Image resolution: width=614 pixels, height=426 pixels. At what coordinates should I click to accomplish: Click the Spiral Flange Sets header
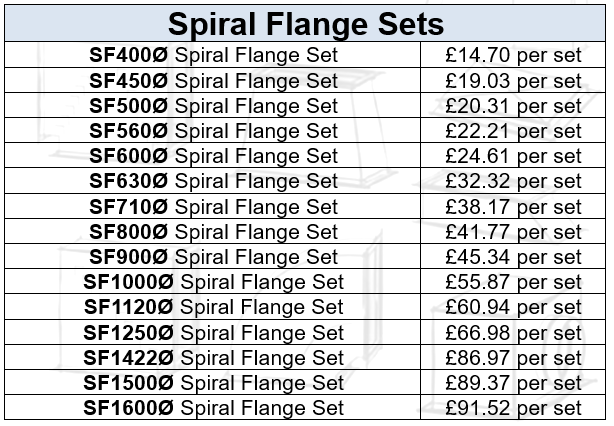point(305,24)
